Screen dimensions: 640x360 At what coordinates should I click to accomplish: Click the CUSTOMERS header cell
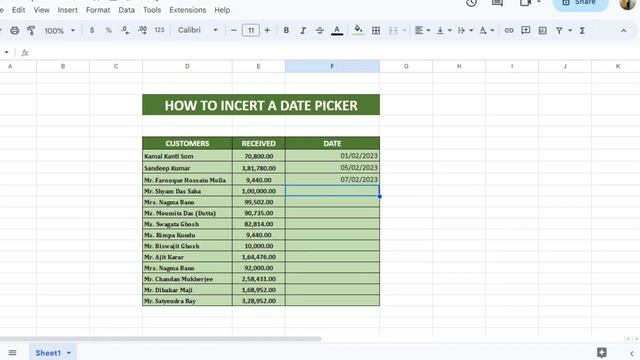pyautogui.click(x=187, y=143)
